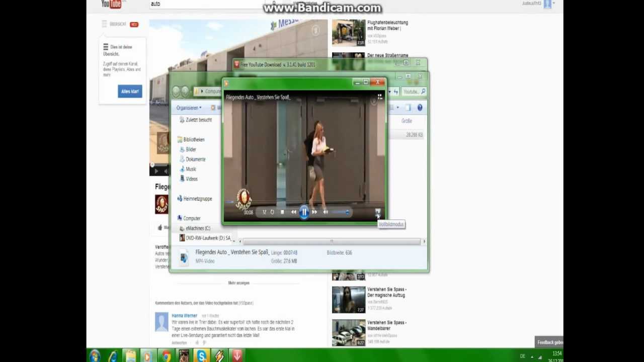
Task: Adjust the Media Player volume slider
Action: coord(341,212)
